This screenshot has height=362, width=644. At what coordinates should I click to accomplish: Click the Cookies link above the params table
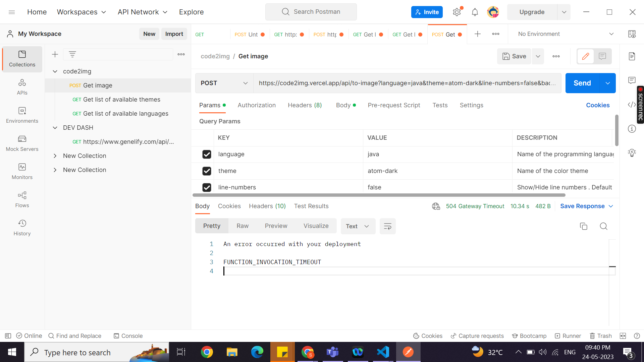click(x=598, y=105)
